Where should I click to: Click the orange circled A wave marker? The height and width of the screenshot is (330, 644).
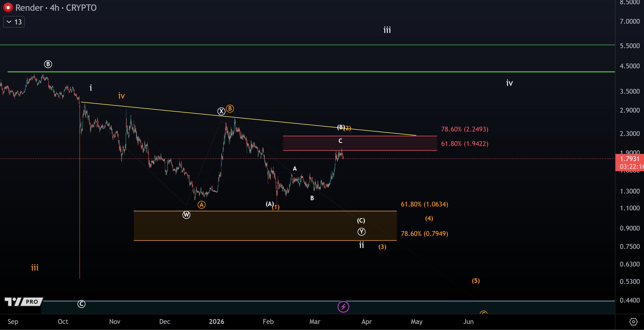(201, 205)
